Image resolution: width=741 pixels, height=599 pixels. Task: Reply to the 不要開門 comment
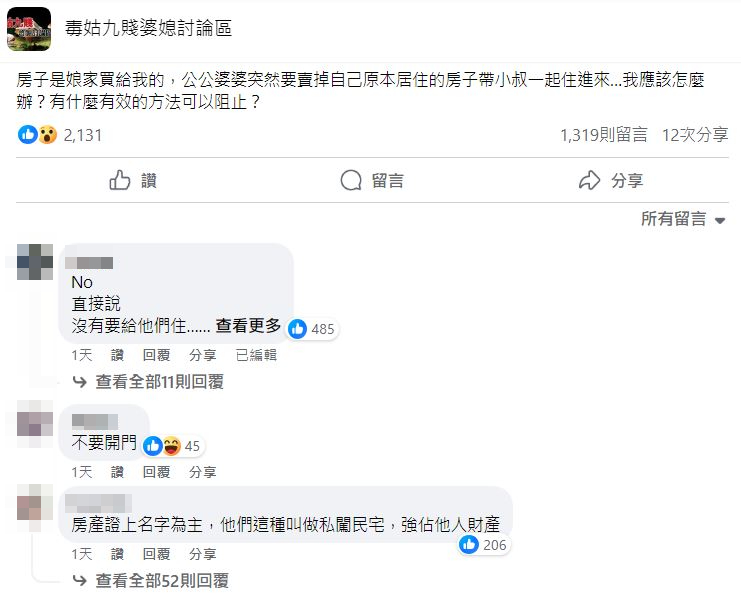(156, 472)
